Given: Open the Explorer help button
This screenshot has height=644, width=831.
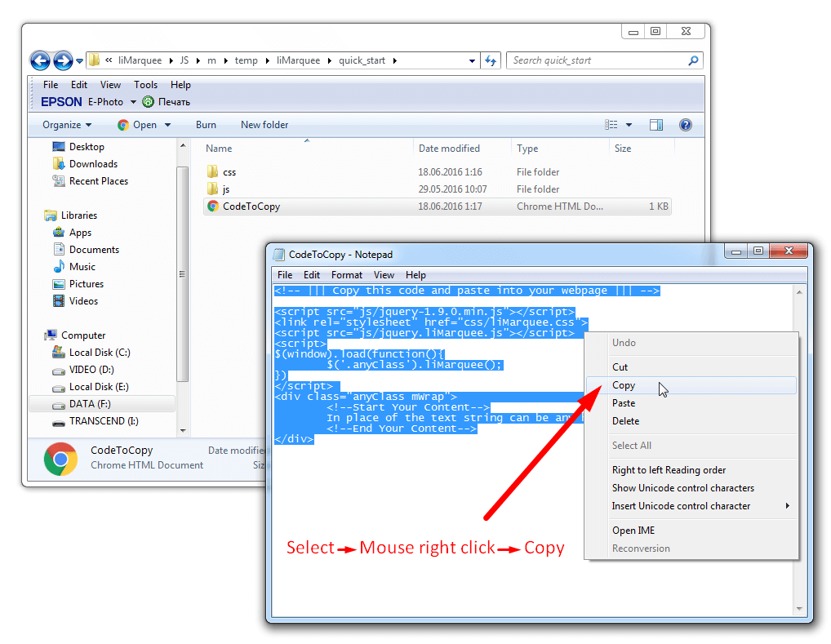Looking at the screenshot, I should [685, 125].
